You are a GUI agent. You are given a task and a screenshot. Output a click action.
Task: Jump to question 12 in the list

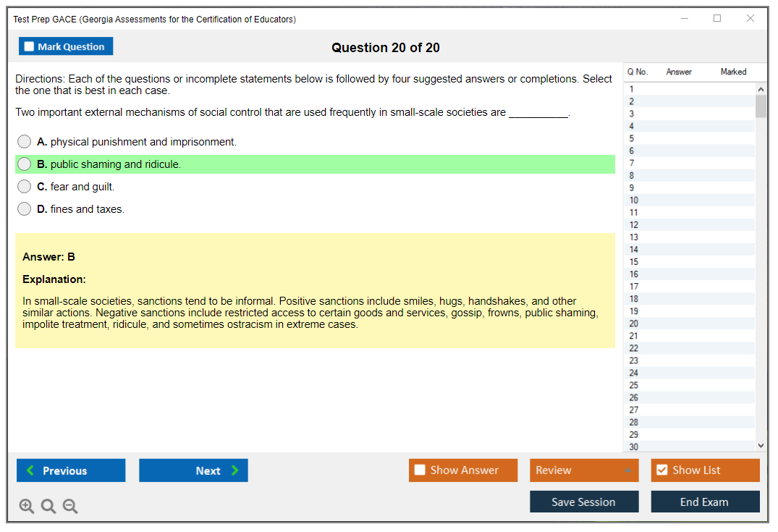pos(634,225)
